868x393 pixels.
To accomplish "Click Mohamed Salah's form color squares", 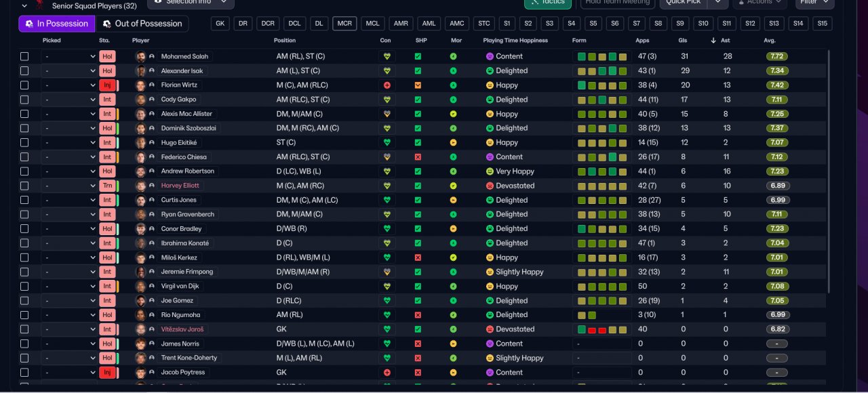I will (x=602, y=56).
